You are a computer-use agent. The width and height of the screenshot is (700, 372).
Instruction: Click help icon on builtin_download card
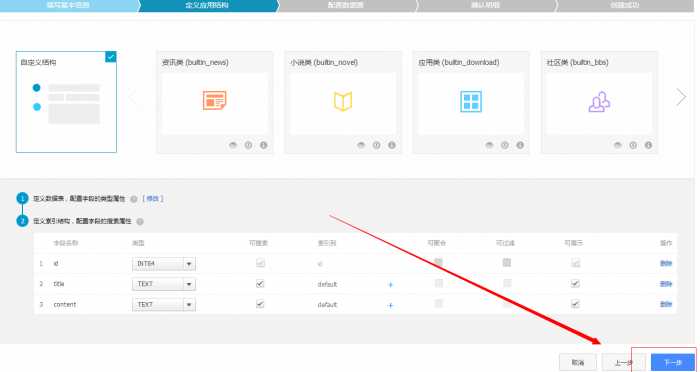click(x=504, y=145)
